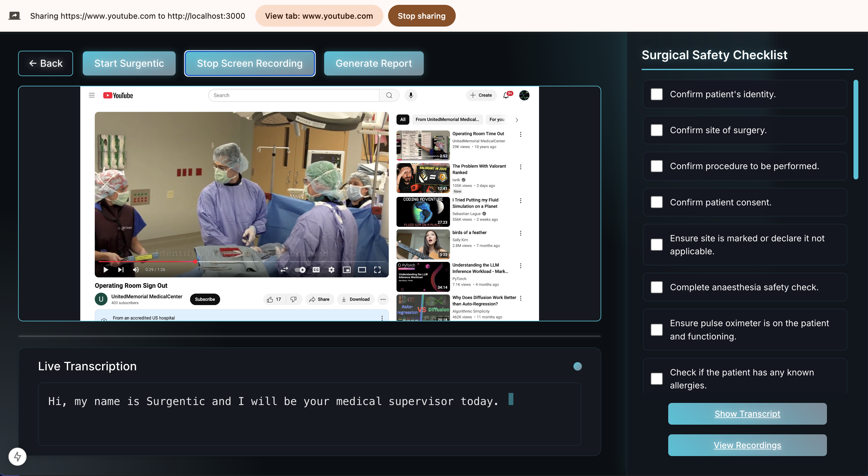Open the three-dot more actions under video

tap(383, 299)
